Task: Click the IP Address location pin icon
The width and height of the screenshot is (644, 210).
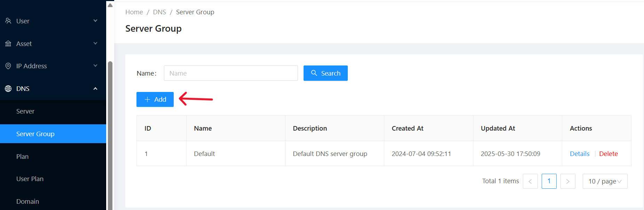Action: pyautogui.click(x=8, y=66)
